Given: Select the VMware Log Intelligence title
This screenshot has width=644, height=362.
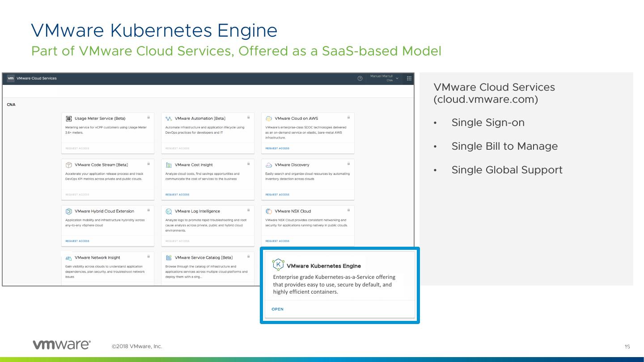Looking at the screenshot, I should coord(197,211).
